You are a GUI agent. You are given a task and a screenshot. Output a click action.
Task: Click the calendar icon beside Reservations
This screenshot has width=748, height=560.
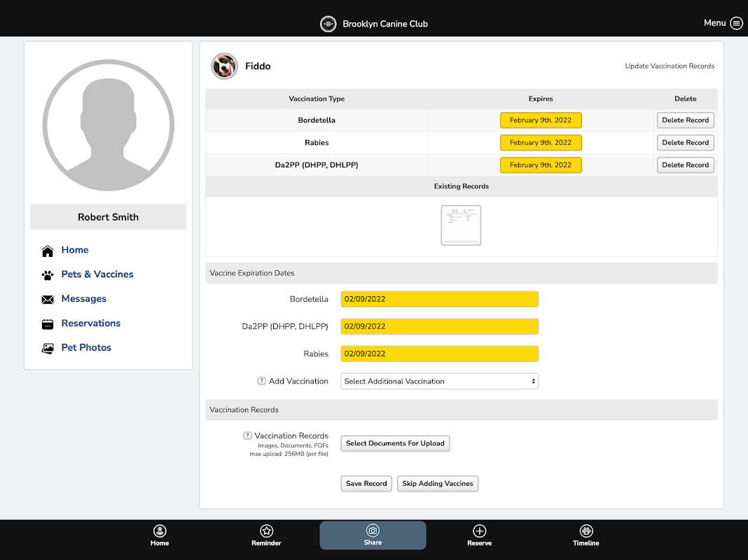click(48, 324)
